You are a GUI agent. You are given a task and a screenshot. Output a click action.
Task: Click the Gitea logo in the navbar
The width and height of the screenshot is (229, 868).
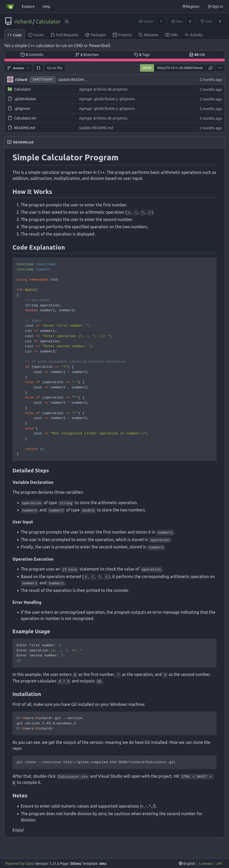pyautogui.click(x=10, y=7)
